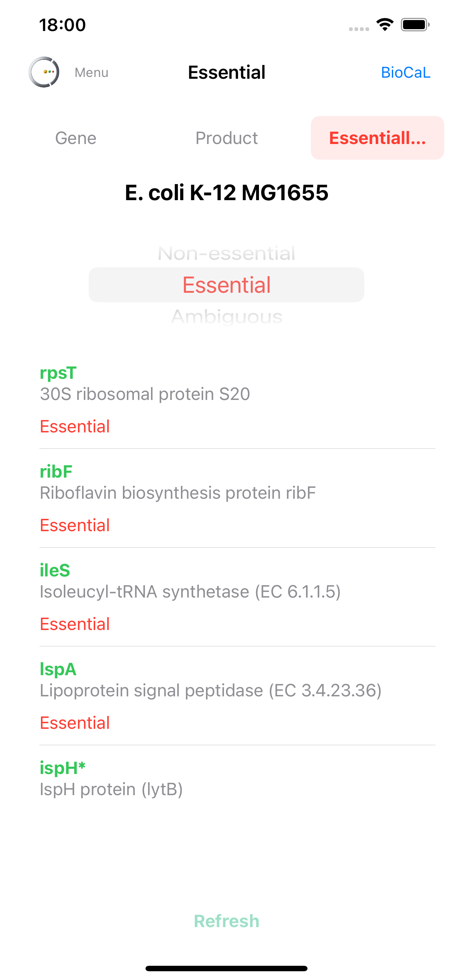Tap the battery status icon
Screen dimensions: 453x980
(415, 25)
